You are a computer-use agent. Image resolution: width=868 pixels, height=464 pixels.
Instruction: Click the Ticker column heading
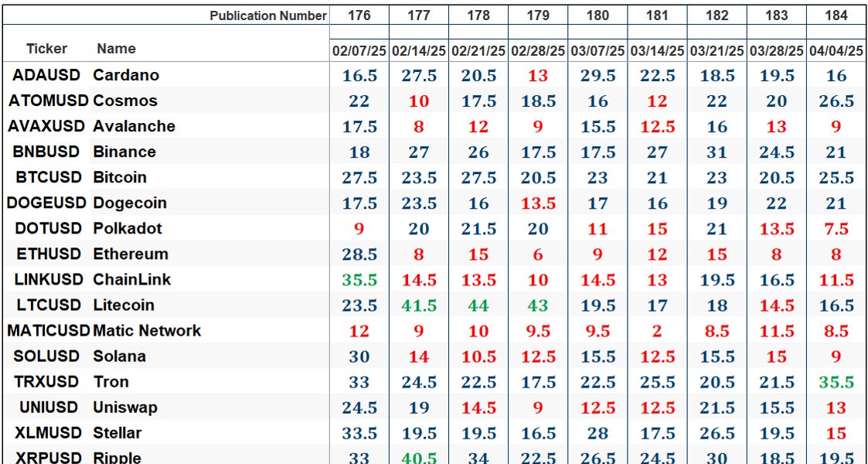pos(46,49)
